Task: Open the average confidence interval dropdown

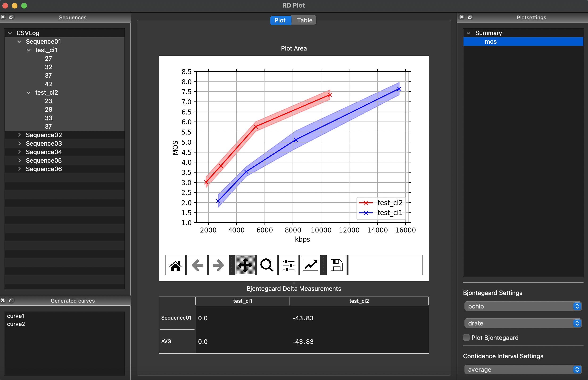Action: tap(523, 369)
